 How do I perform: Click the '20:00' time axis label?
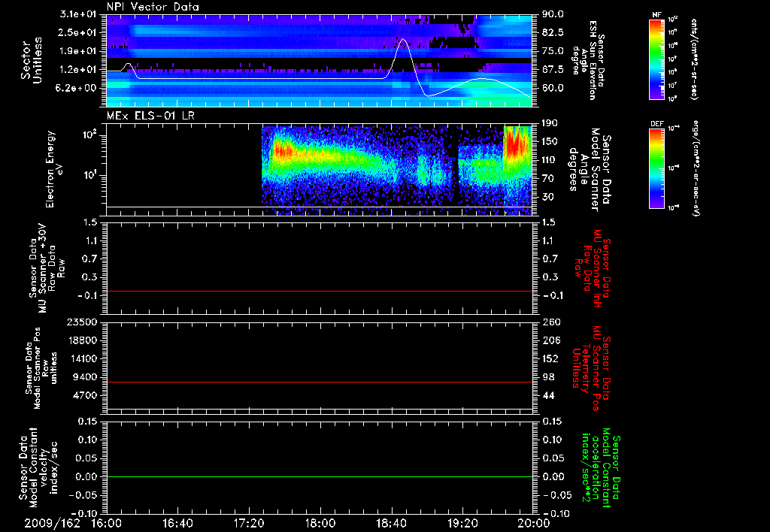[534, 523]
